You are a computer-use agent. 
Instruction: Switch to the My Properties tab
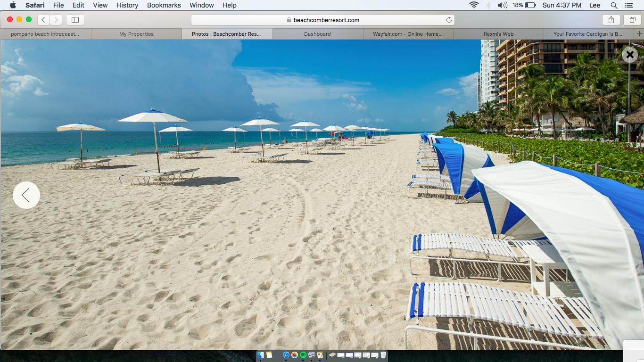pos(136,34)
